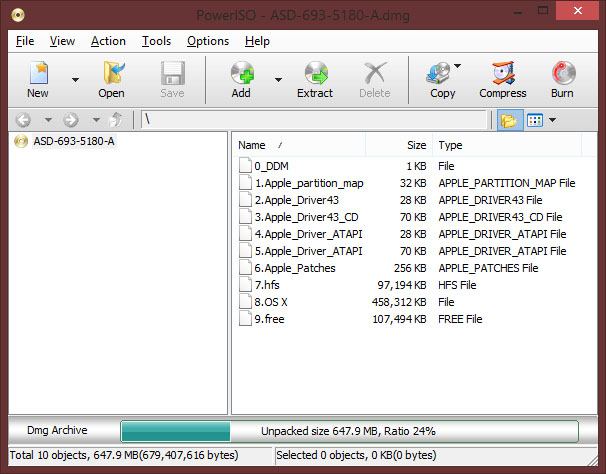The image size is (606, 474).
Task: Click the Add files toolbar icon
Action: click(x=242, y=73)
